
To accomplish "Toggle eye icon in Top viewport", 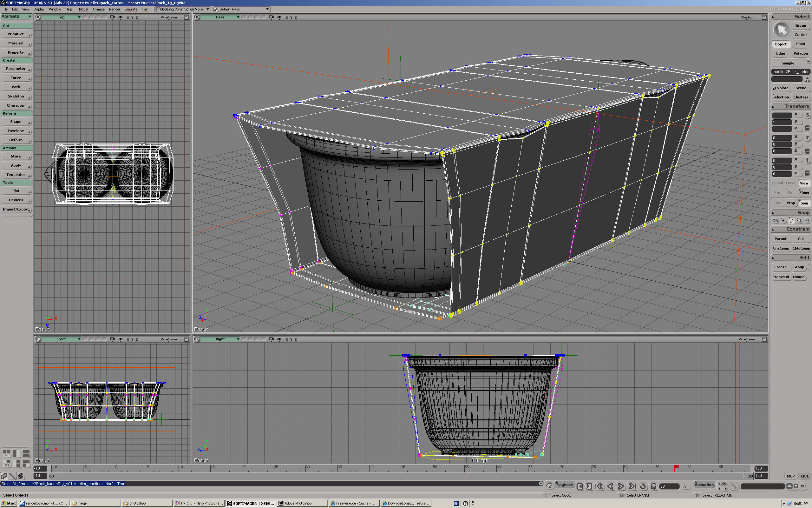I will coord(121,17).
